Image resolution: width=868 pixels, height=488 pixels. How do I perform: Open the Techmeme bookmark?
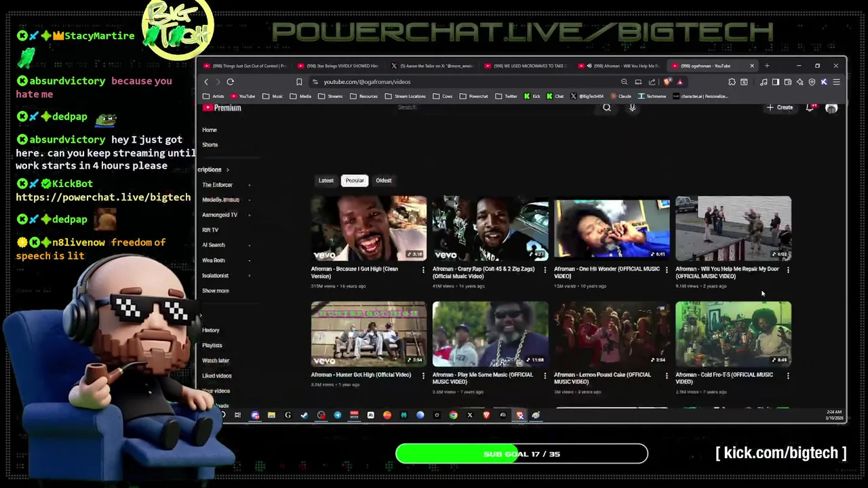tap(652, 96)
